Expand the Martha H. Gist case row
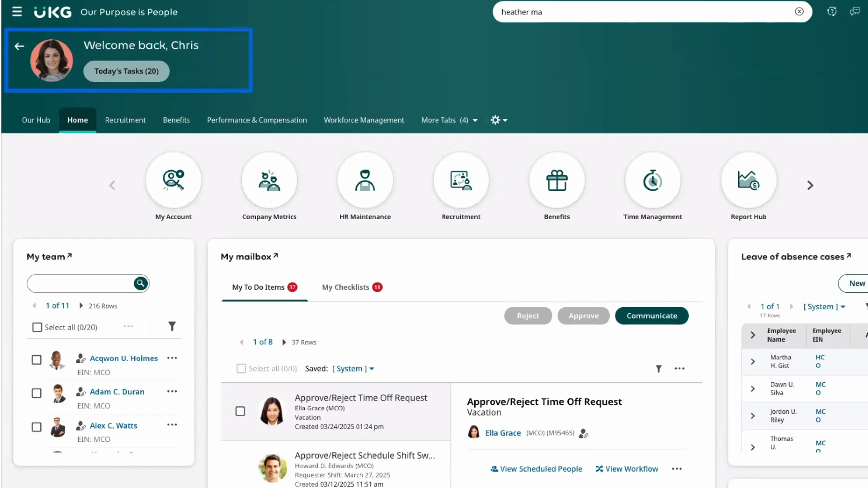This screenshot has width=868, height=488. [x=753, y=361]
